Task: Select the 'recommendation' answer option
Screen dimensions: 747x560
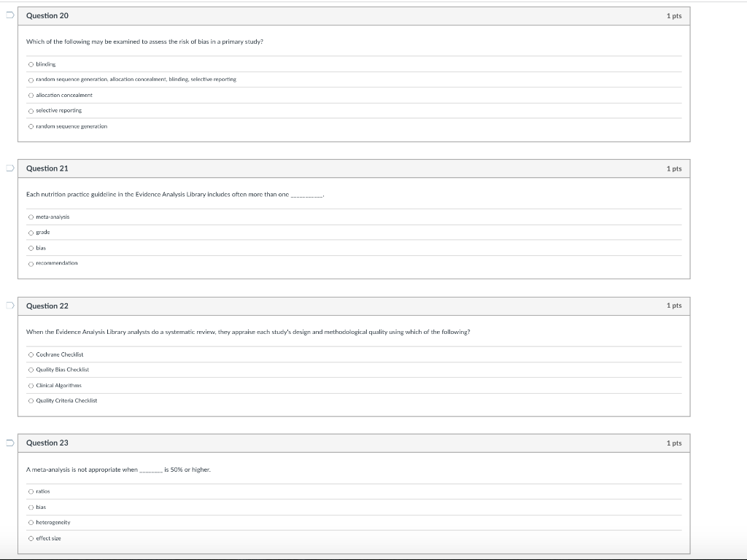Action: click(31, 264)
